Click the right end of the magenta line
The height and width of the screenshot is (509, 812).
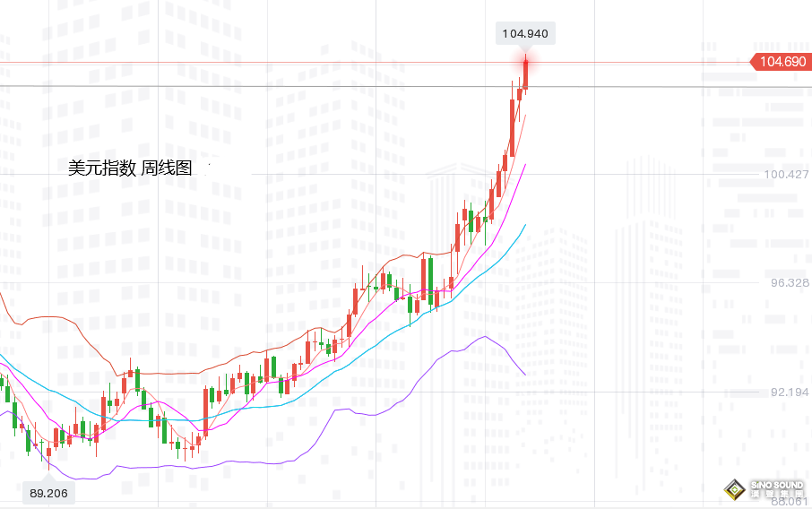525,164
